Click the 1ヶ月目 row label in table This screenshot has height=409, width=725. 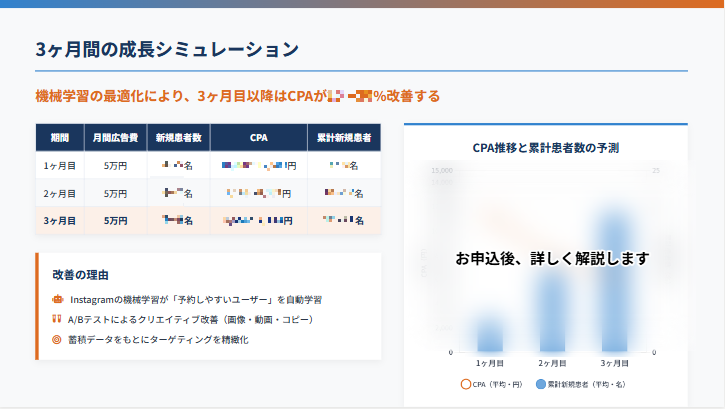(x=60, y=165)
